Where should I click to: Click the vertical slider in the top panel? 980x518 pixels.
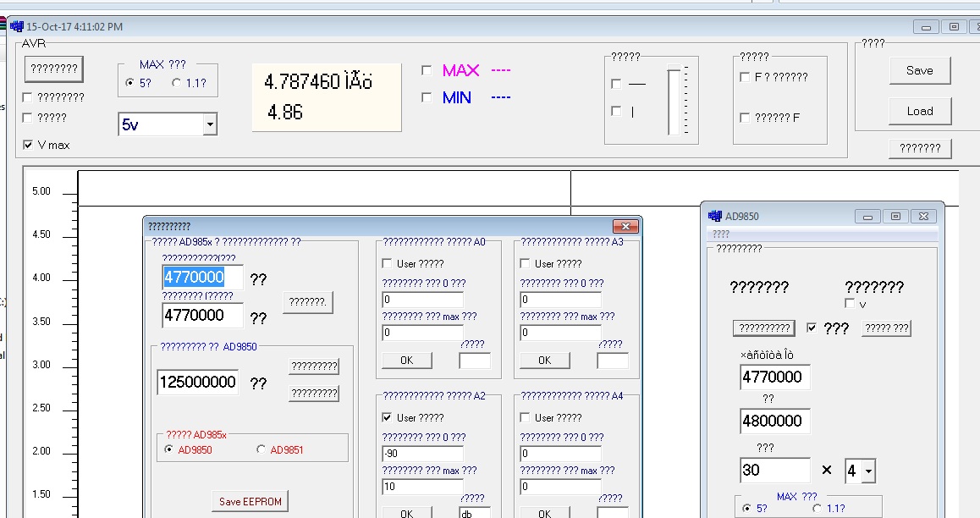point(674,102)
